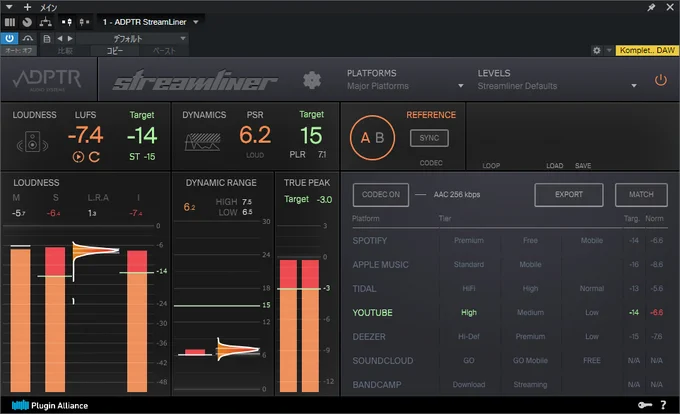Open the host settings gear icon
The image size is (680, 414).
pos(597,50)
